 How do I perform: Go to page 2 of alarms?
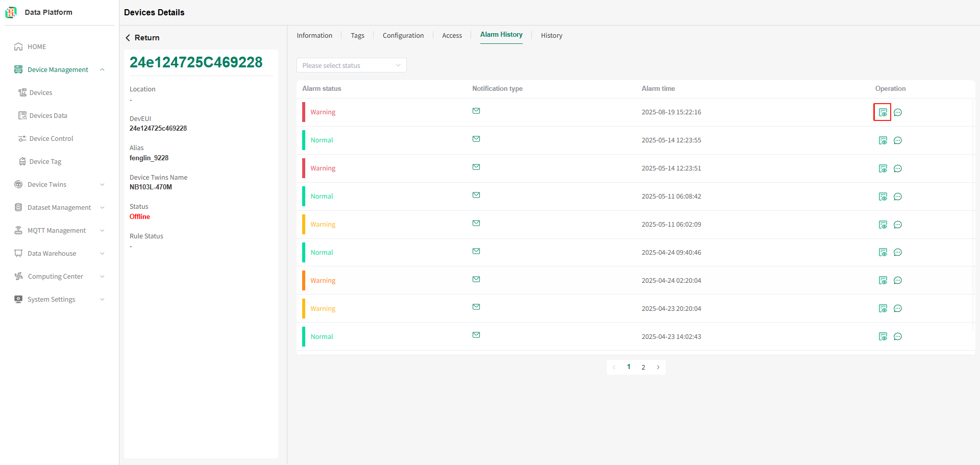643,367
